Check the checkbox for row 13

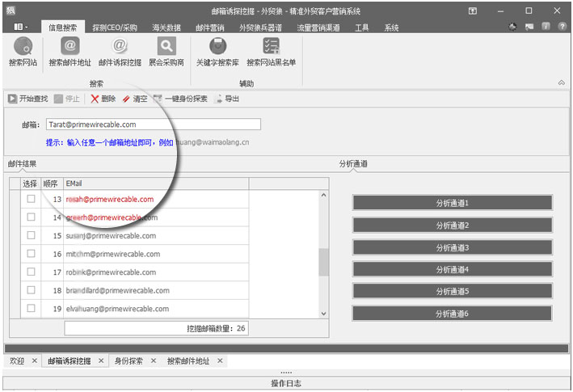(x=31, y=199)
